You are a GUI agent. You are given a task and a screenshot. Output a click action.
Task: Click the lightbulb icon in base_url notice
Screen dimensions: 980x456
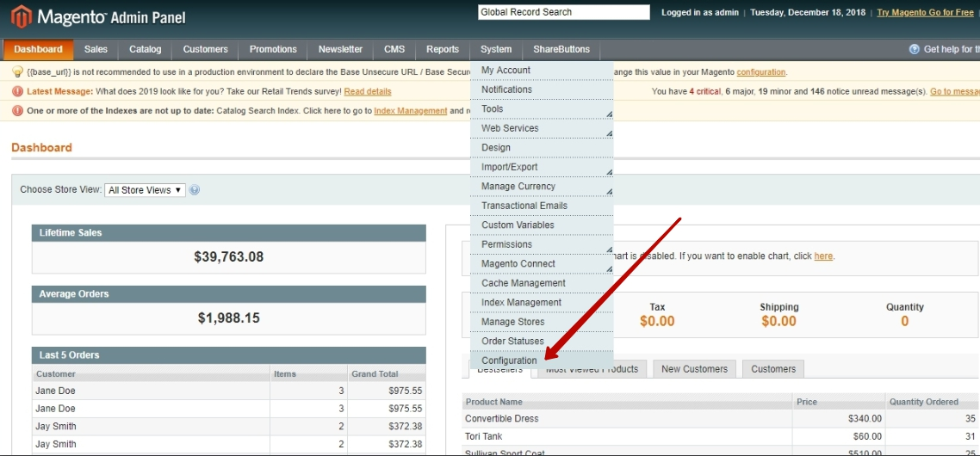tap(18, 71)
